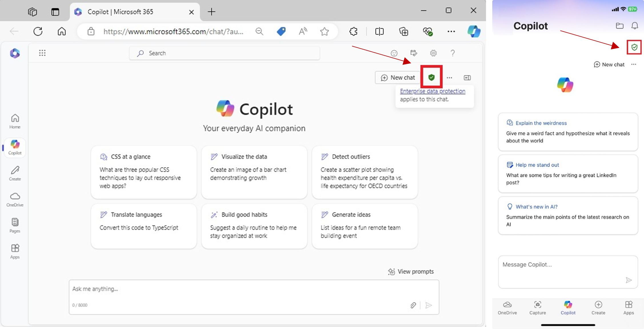Select the Generate ideas prompt card
Screen dimensions: 644x329
[365, 226]
